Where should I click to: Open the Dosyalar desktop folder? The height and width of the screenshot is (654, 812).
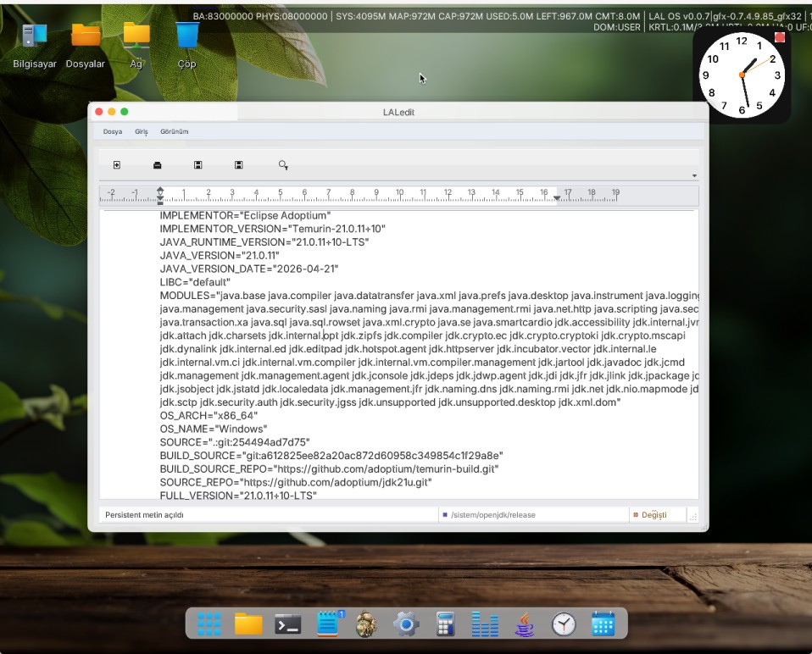point(86,46)
